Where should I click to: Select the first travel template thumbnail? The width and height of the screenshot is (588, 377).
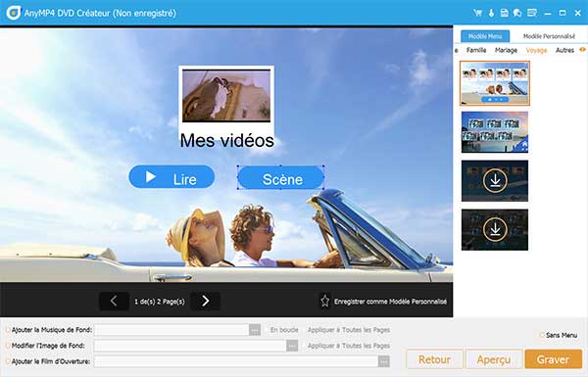tap(495, 83)
